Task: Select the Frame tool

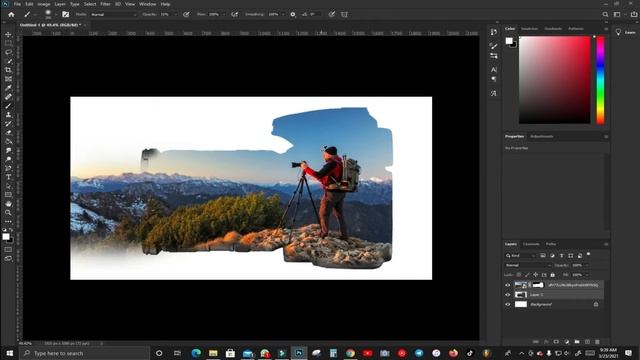Action: (8, 79)
